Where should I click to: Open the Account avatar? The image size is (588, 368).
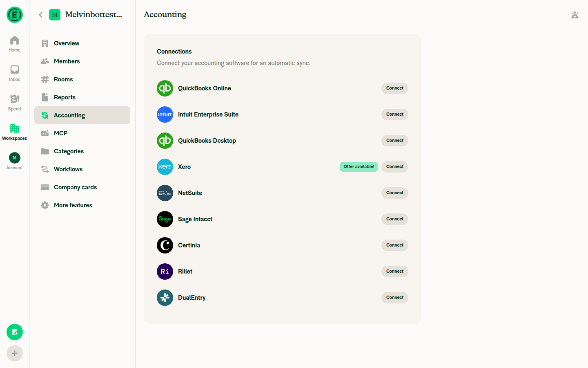tap(15, 158)
